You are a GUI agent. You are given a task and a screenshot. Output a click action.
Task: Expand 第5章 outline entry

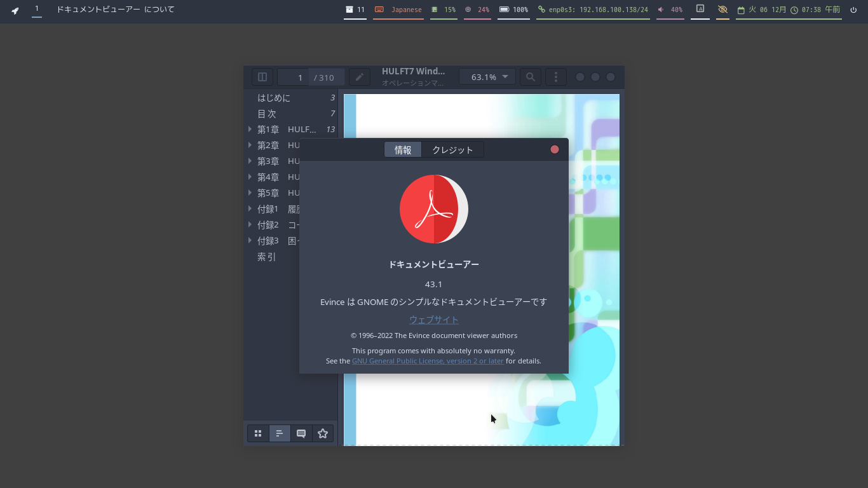click(x=250, y=193)
